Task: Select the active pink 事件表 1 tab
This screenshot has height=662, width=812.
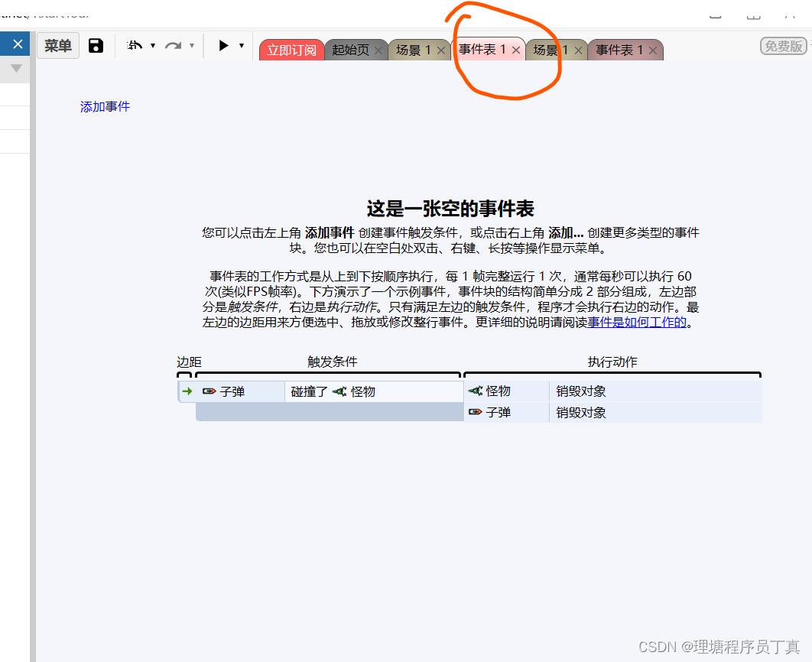Action: pyautogui.click(x=482, y=49)
